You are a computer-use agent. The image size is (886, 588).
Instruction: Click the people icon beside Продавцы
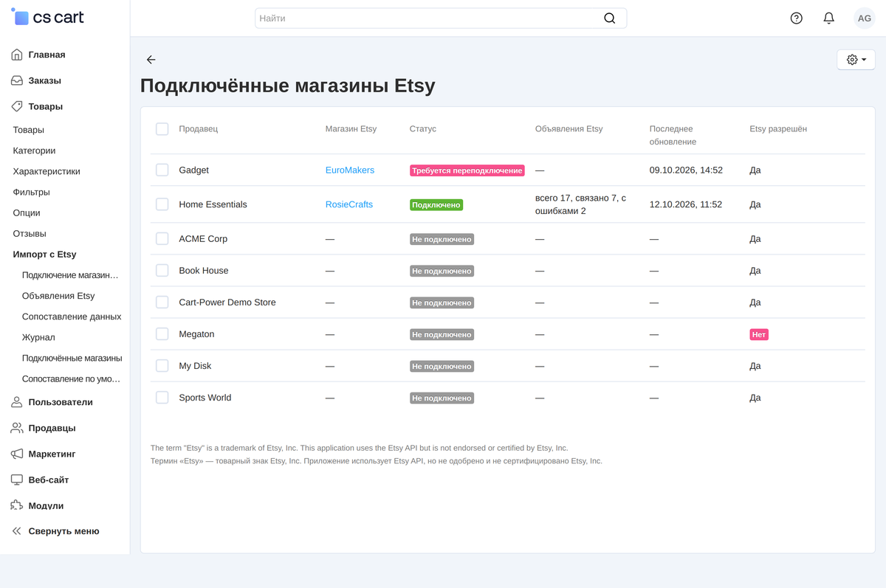[x=16, y=428]
